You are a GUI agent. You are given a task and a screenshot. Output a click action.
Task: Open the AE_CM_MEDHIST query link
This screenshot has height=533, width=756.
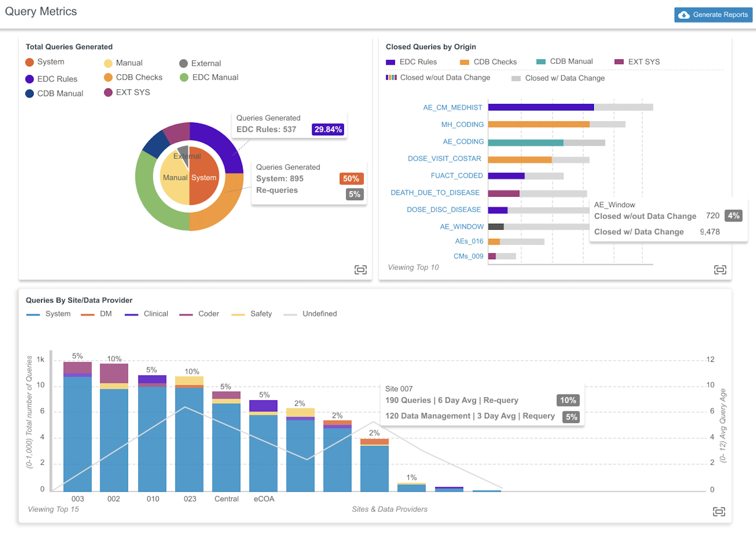click(x=452, y=108)
